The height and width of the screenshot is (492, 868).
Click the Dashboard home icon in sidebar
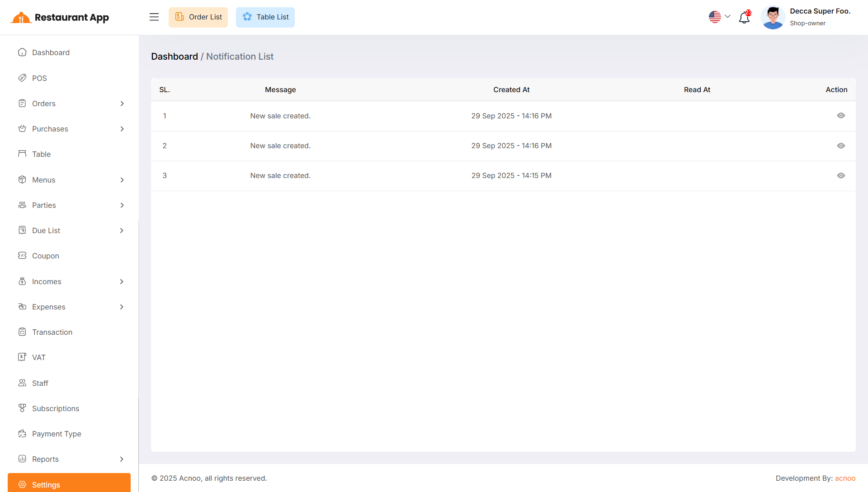(x=22, y=52)
